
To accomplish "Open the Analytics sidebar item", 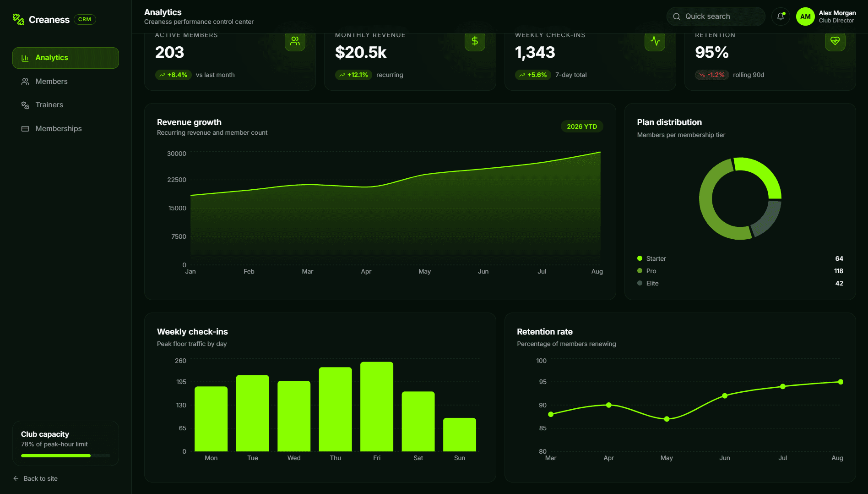I will click(x=65, y=58).
